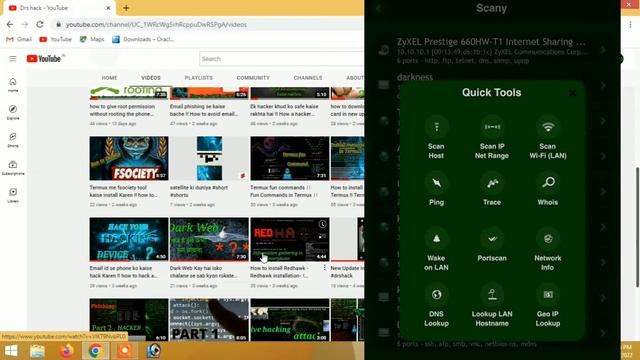Switch to the PLAYLISTS channel tab
Image resolution: width=640 pixels, height=360 pixels.
(198, 78)
